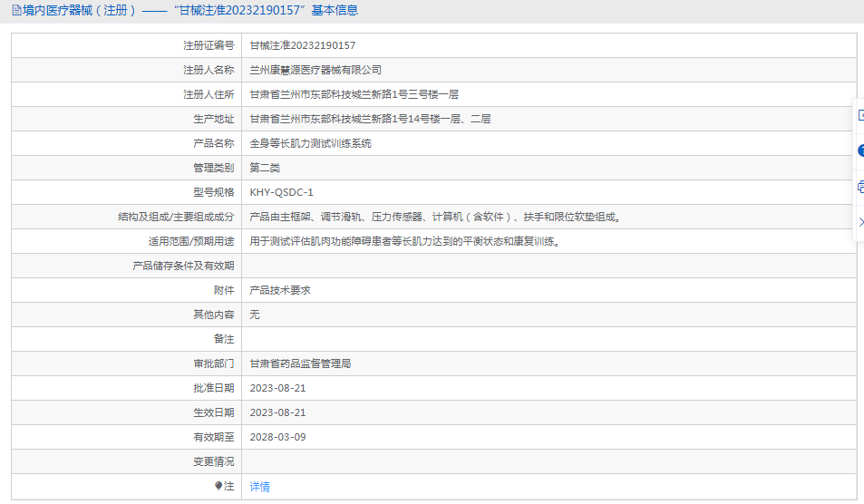Click the 批准日期 value 2023-08-21

pos(277,388)
